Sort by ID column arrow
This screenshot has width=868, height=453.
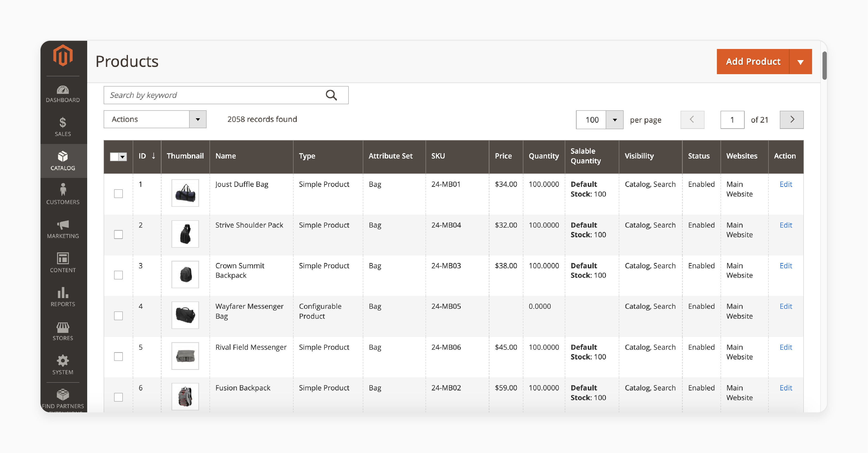tap(153, 156)
